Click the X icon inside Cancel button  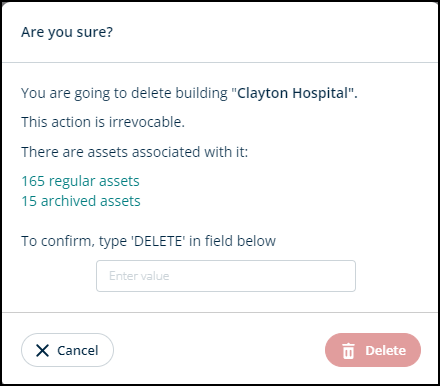[42, 350]
